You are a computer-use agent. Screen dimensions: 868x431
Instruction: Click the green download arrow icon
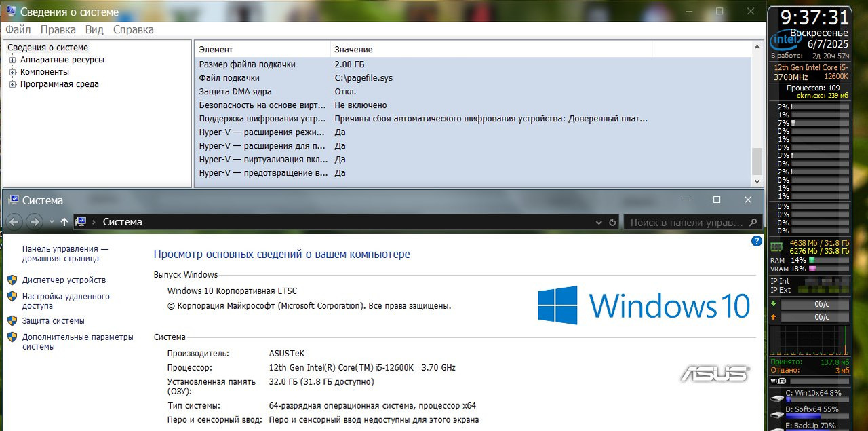[x=774, y=303]
